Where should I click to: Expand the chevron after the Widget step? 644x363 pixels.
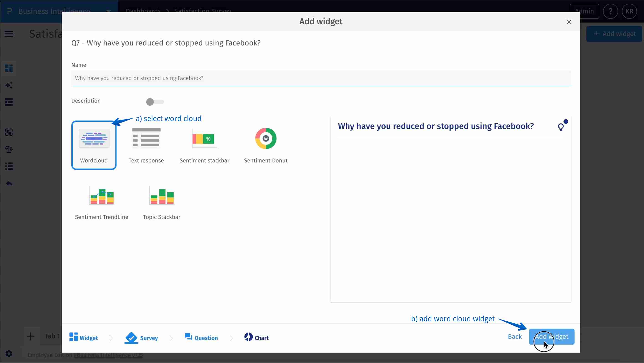111,338
